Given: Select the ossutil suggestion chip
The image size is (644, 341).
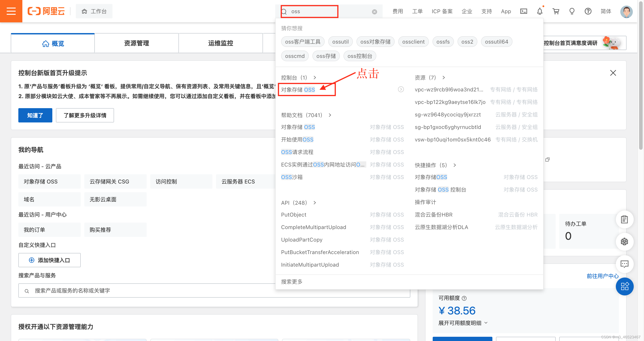Looking at the screenshot, I should point(340,42).
